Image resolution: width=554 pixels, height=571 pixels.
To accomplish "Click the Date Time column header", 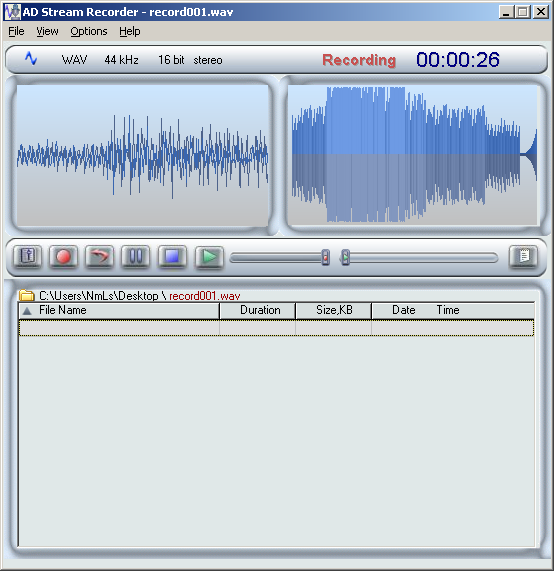I will tap(453, 310).
